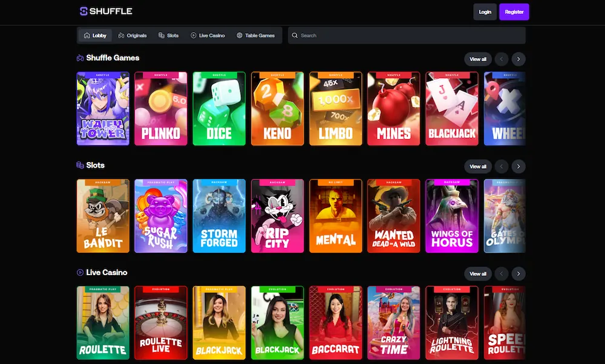The image size is (605, 364).
Task: Click the Table Games chip icon
Action: coord(238,35)
